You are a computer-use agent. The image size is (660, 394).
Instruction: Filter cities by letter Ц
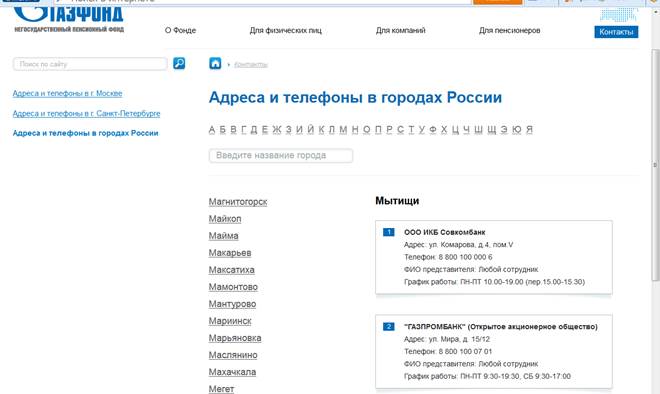[x=455, y=130]
